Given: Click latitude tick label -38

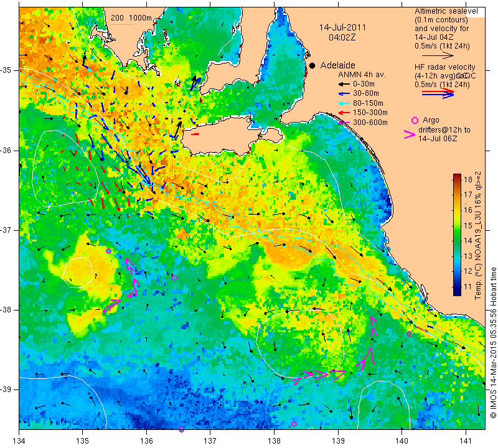Looking at the screenshot, I should [6, 310].
